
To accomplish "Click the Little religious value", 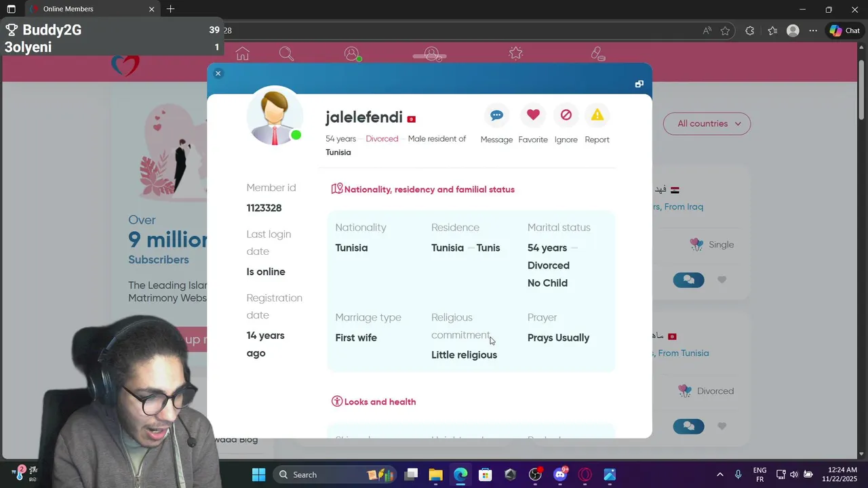I will pos(464,355).
